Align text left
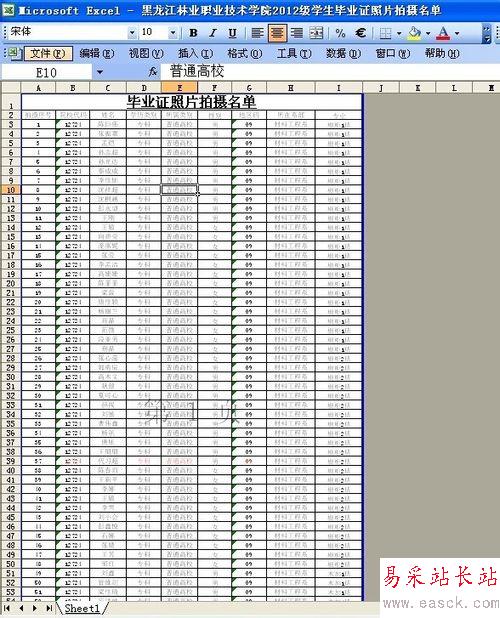The width and height of the screenshot is (500, 618). [257, 33]
